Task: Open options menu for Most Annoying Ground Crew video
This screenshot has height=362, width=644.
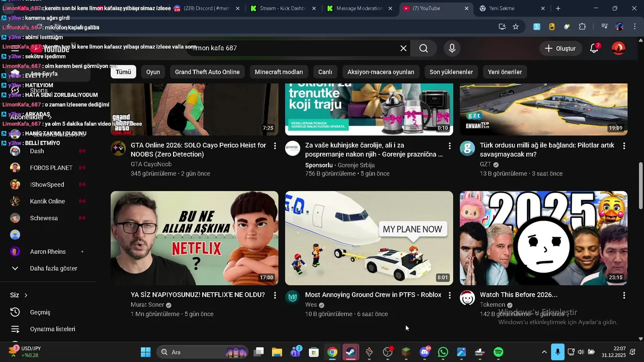Action: pos(449,296)
